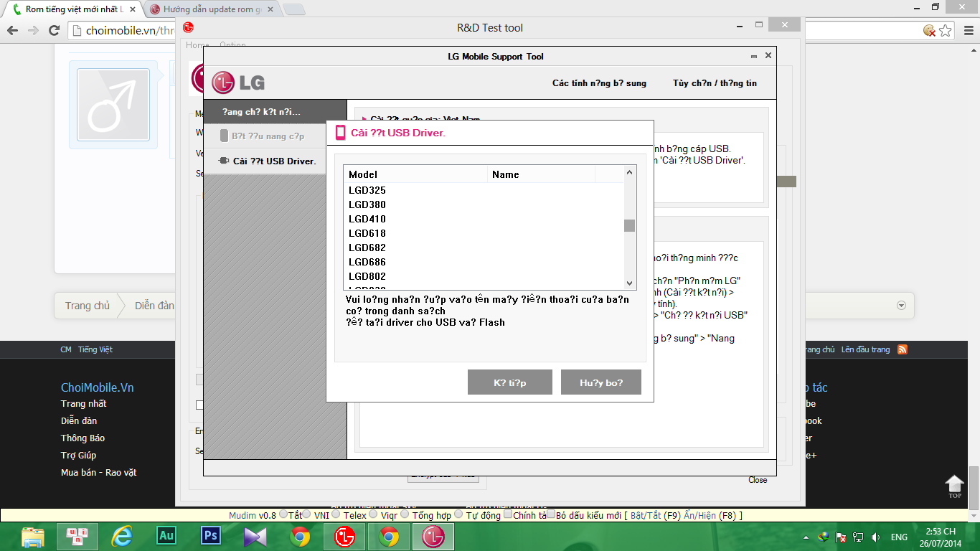Minimize the LG Mobile Support Tool window

[754, 56]
